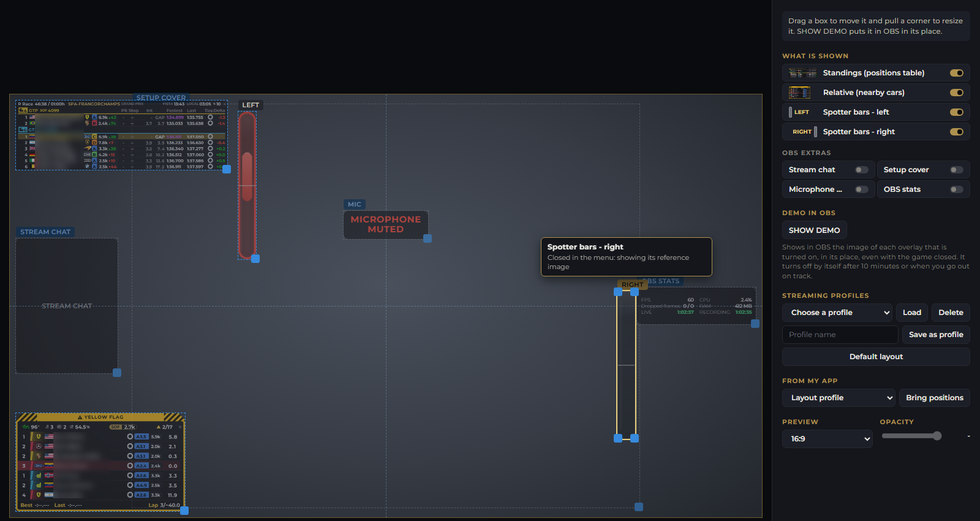The height and width of the screenshot is (521, 980).
Task: Grab the resize handle of the standings overlay
Action: tap(227, 169)
